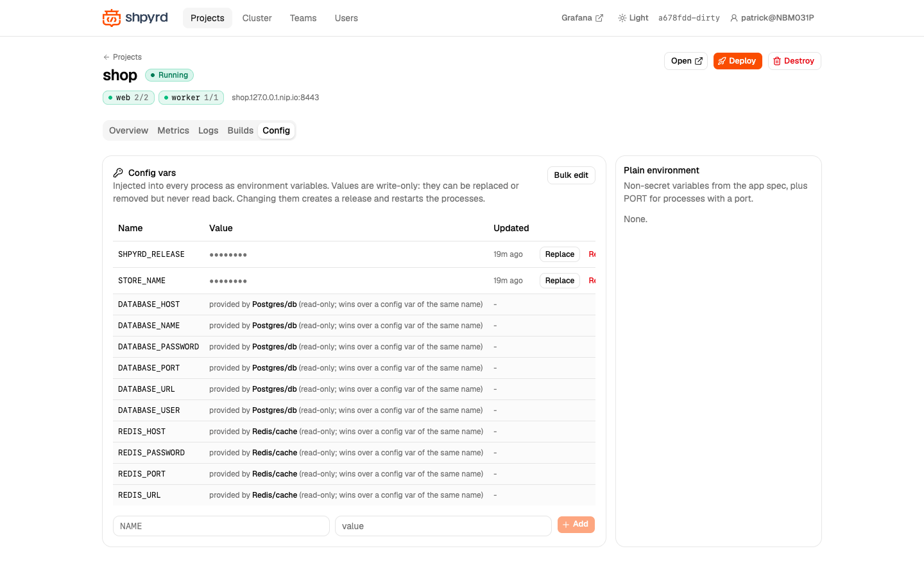This screenshot has height=578, width=924.
Task: Select the Config tab
Action: 277,130
